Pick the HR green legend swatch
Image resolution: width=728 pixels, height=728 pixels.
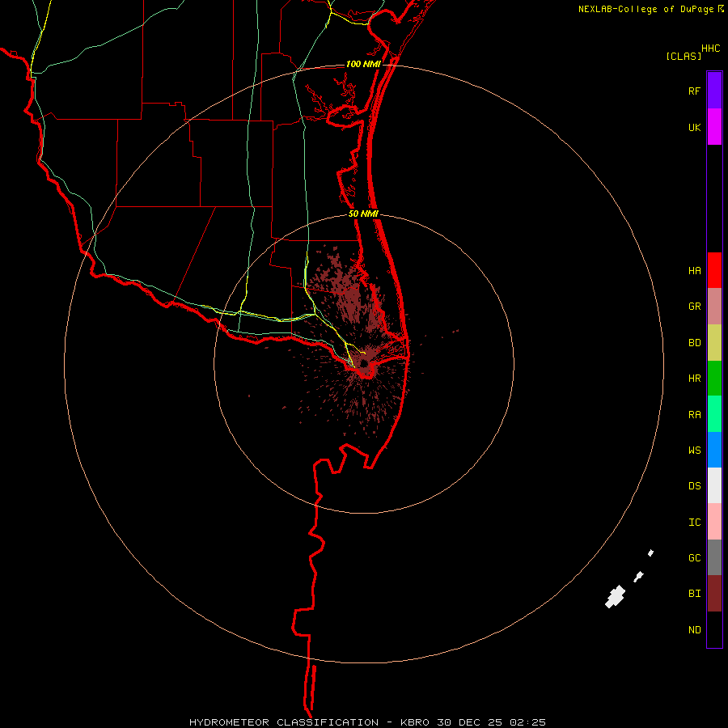coord(714,379)
